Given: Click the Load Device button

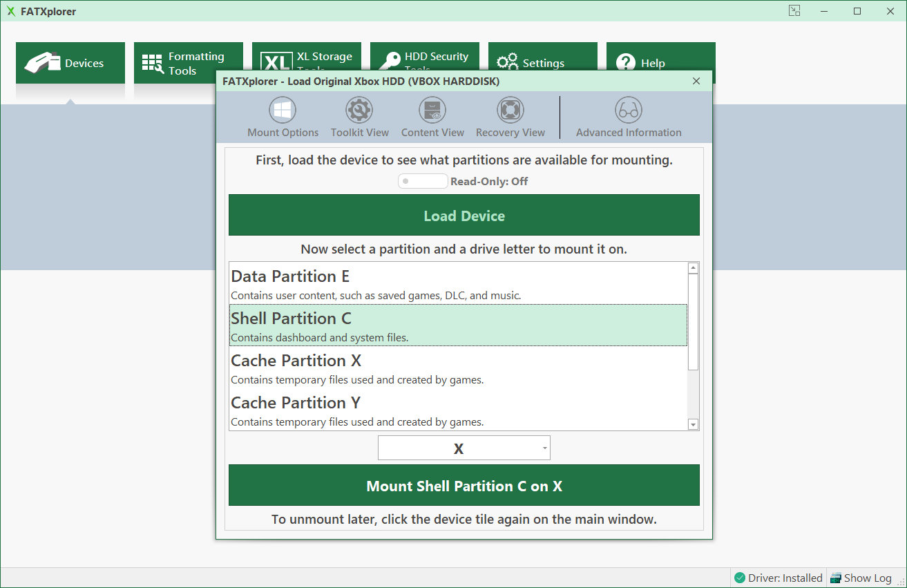Looking at the screenshot, I should point(464,215).
